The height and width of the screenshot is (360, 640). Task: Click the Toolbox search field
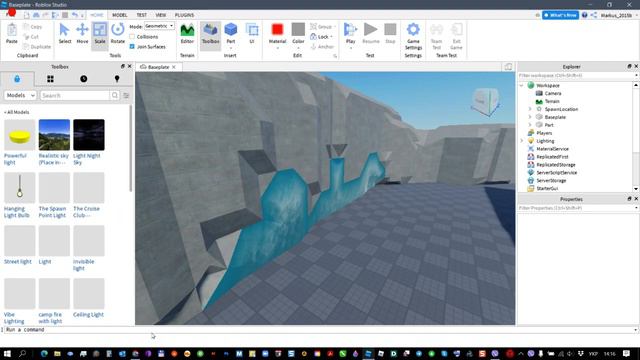tap(75, 95)
